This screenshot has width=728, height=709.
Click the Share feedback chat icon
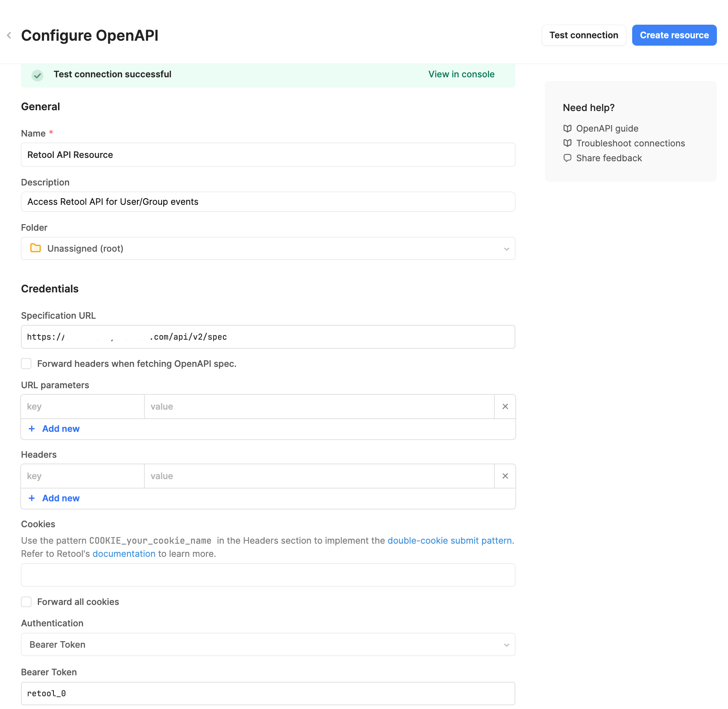click(567, 158)
